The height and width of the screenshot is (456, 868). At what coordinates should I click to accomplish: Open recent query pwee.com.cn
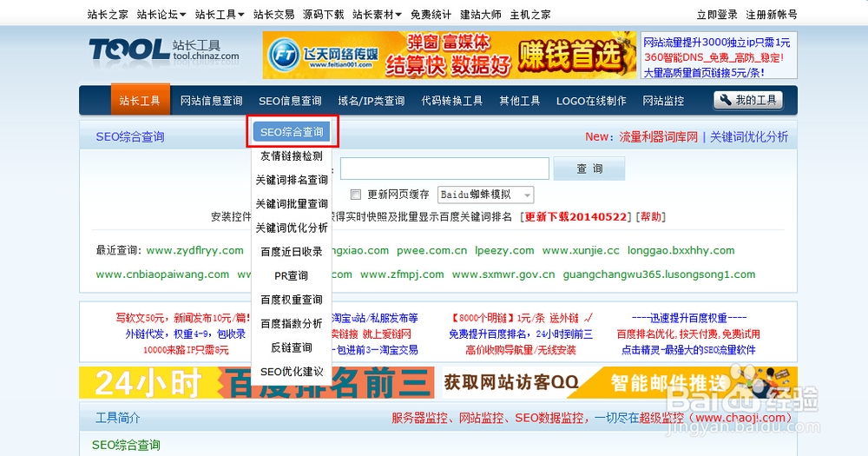point(431,250)
